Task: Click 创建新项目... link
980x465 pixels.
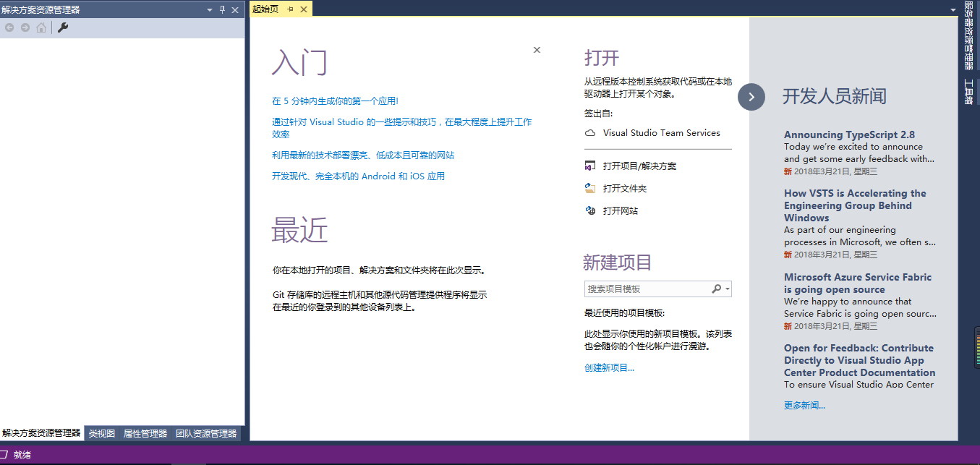Action: click(609, 368)
